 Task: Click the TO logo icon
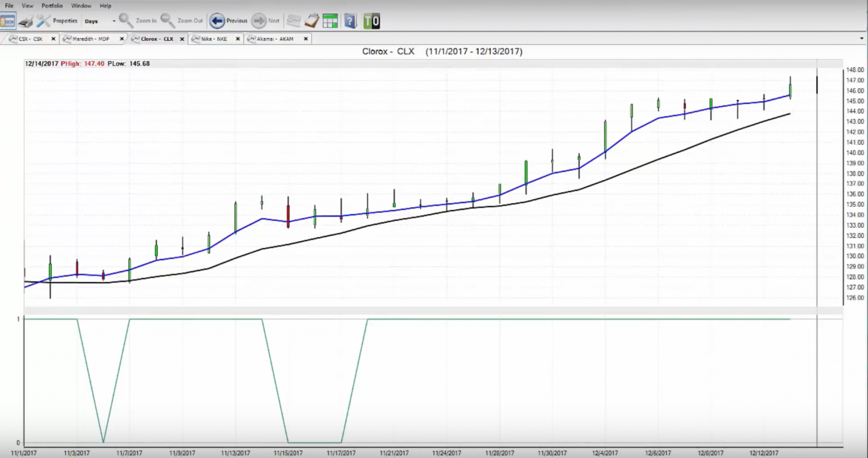point(372,21)
